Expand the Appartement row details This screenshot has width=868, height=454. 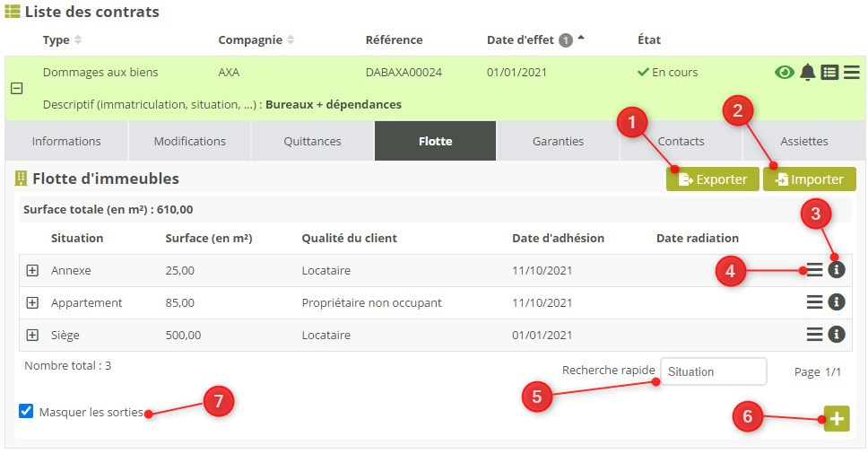pyautogui.click(x=32, y=302)
